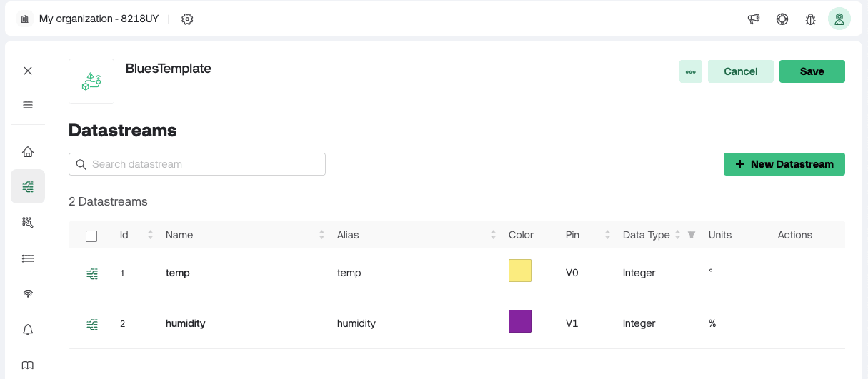Sort table by Name column arrows

(321, 235)
